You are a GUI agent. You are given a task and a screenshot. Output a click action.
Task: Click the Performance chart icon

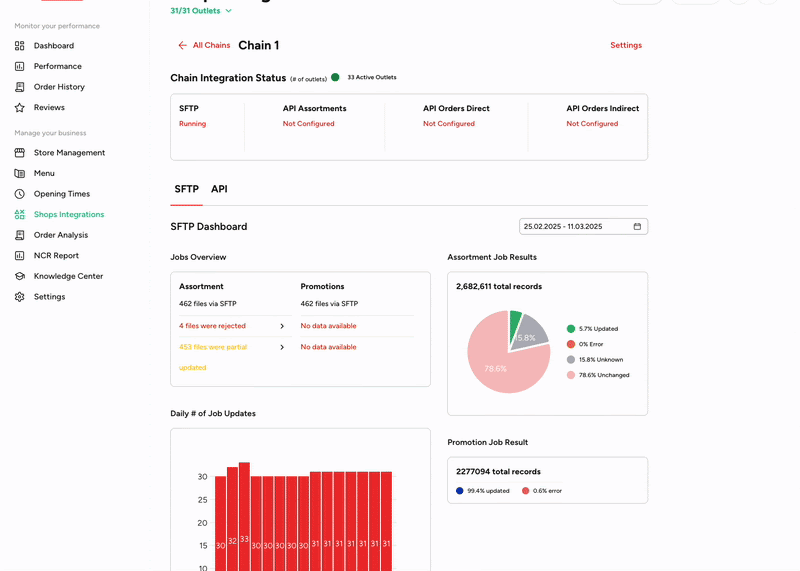[x=20, y=67]
